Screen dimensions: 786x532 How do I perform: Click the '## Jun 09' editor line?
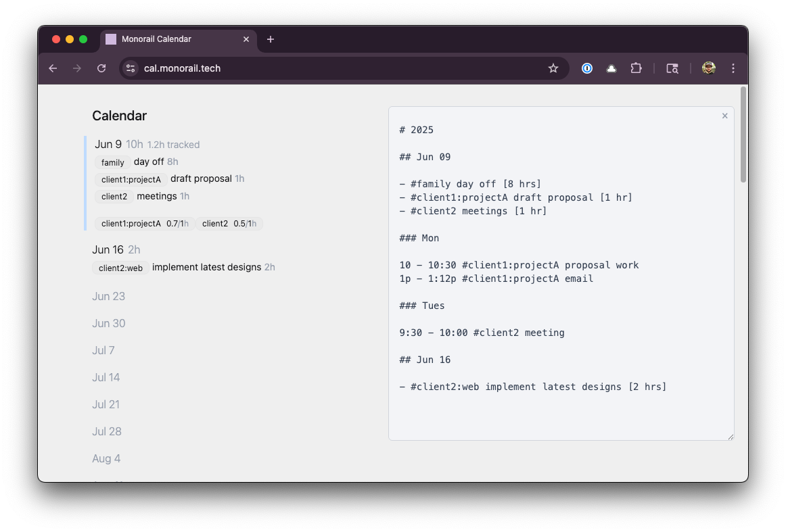(425, 157)
